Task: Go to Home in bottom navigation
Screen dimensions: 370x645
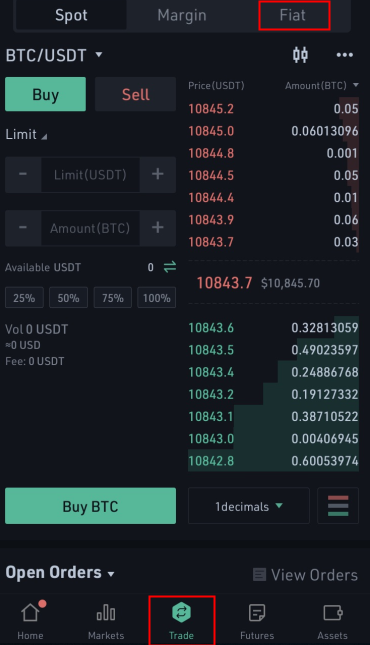Action: 30,620
